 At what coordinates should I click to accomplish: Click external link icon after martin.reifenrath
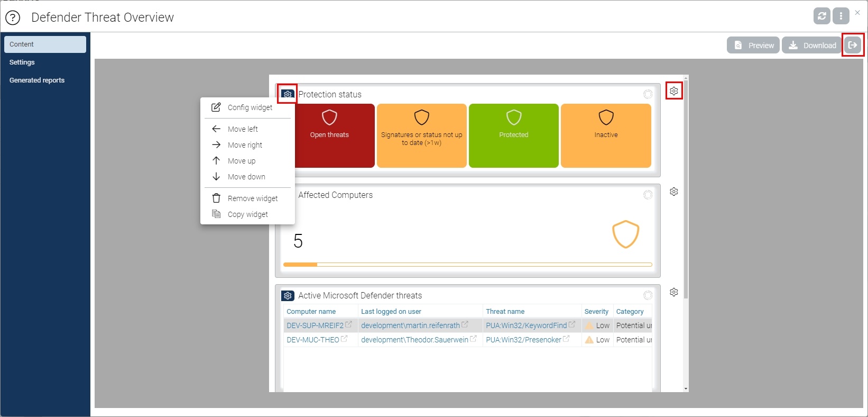point(465,324)
